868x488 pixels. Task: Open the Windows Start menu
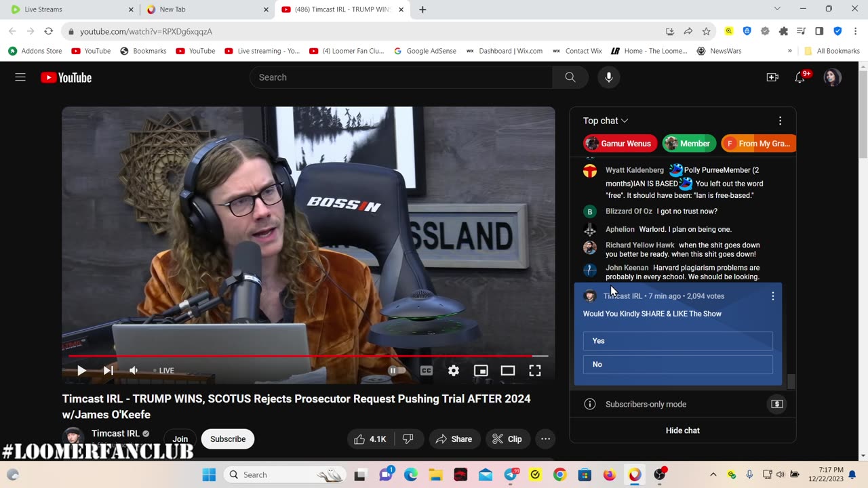pyautogui.click(x=209, y=474)
